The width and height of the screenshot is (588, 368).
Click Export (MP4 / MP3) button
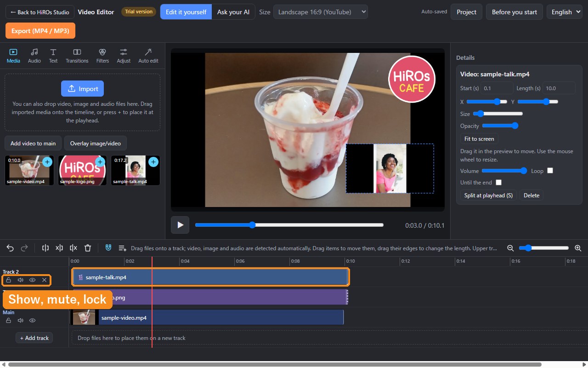(x=40, y=31)
